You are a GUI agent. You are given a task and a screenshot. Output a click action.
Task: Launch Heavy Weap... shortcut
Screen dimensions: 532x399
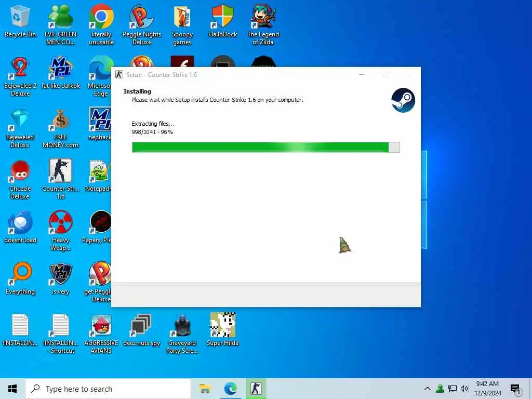click(x=60, y=231)
